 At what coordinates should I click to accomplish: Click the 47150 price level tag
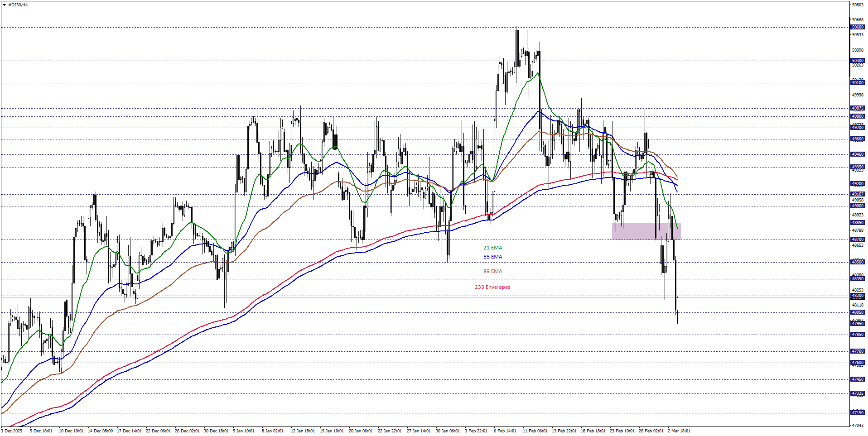pyautogui.click(x=858, y=413)
